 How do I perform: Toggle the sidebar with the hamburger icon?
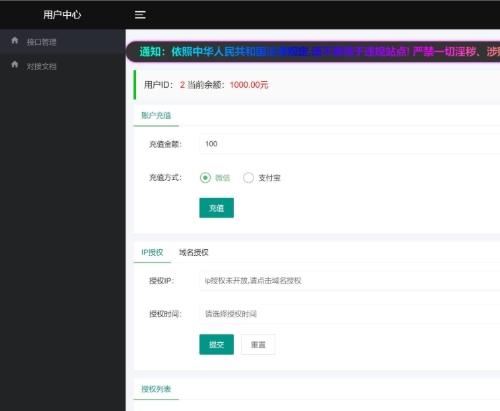pos(140,15)
